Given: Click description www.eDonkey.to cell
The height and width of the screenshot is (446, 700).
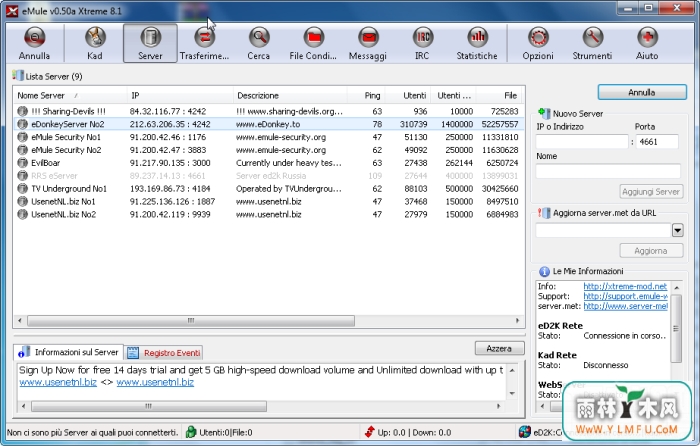Looking at the screenshot, I should 268,124.
